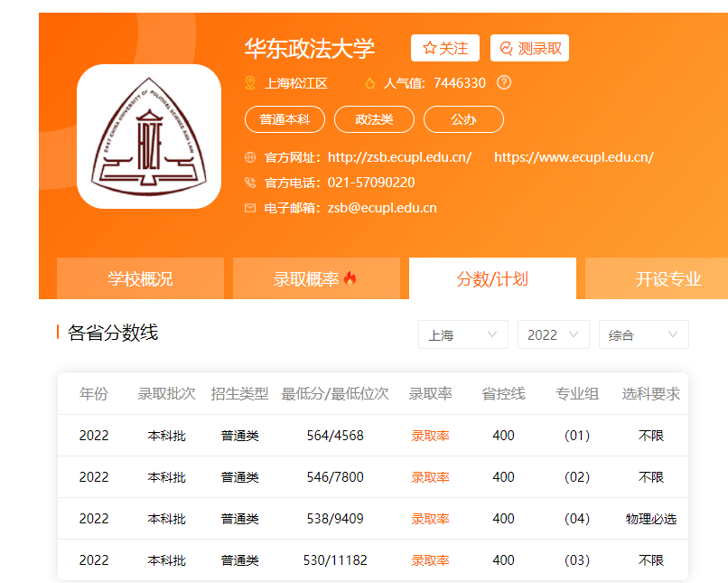Click the envelope icon beside 电子邮箱
The image size is (728, 583).
[250, 208]
